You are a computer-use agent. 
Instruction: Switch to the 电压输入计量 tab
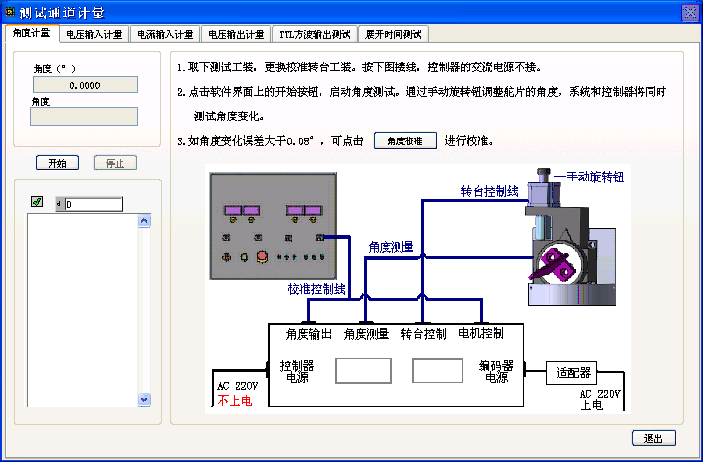click(93, 34)
